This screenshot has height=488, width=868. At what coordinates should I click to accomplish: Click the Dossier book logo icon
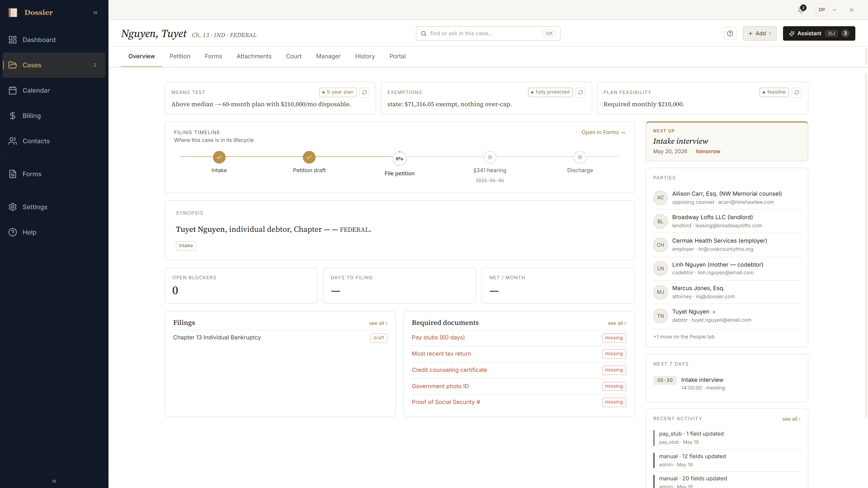coord(13,12)
